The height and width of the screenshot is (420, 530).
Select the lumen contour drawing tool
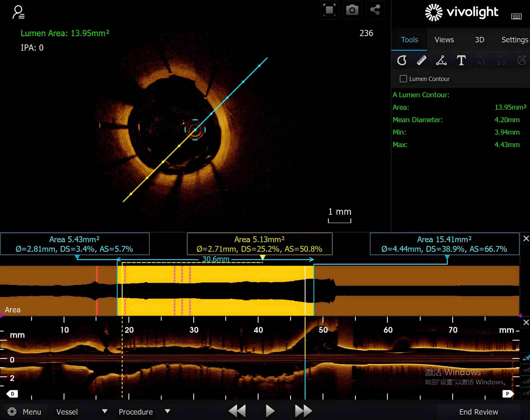point(402,60)
